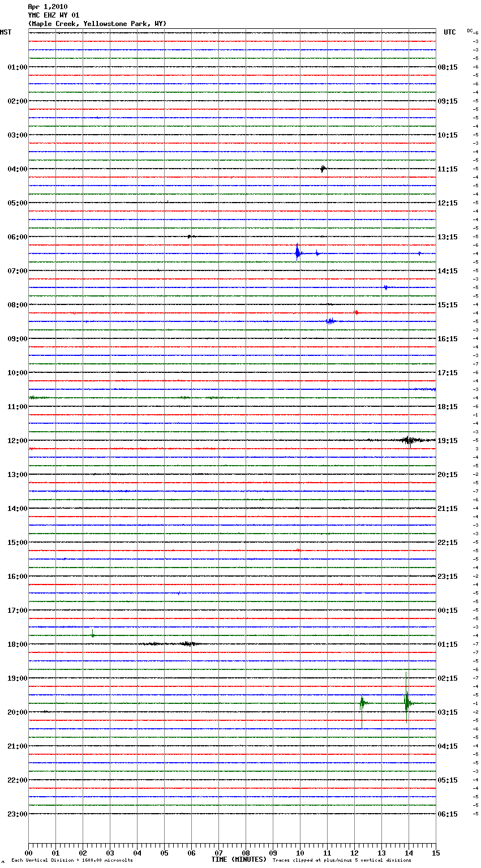The image size is (481, 868).
Task: Select the '06:00' MST hour label
Action: (x=18, y=237)
